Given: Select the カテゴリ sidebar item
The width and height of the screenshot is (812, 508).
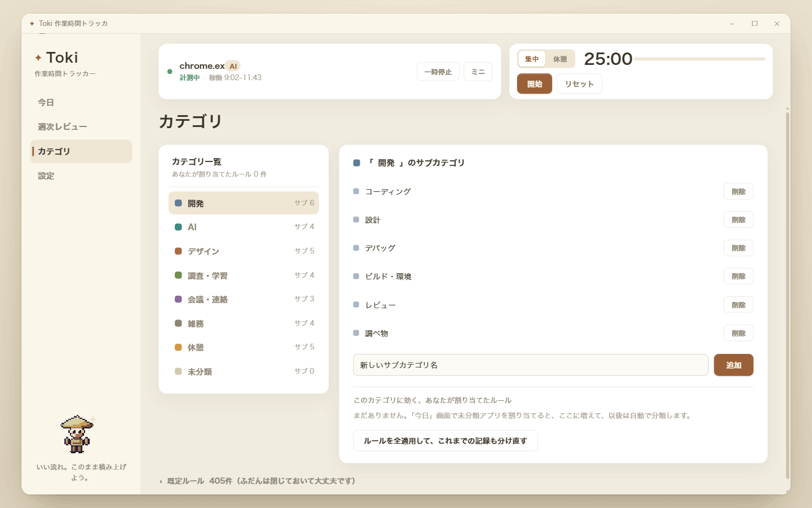Looking at the screenshot, I should [x=81, y=151].
